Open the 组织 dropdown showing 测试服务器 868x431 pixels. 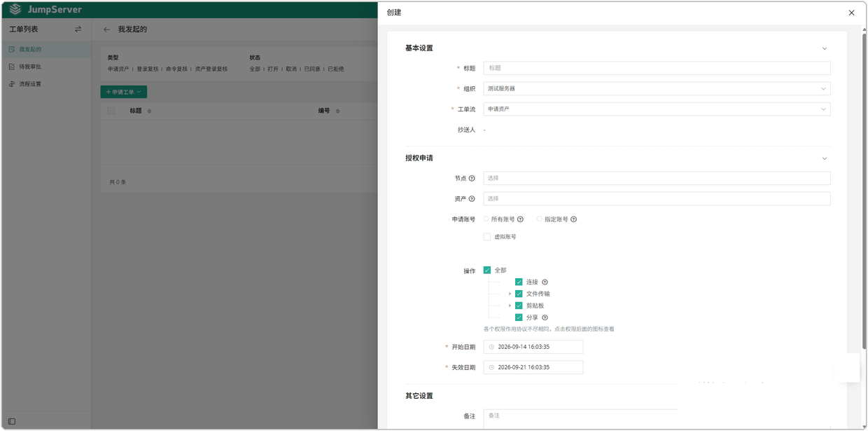point(657,88)
